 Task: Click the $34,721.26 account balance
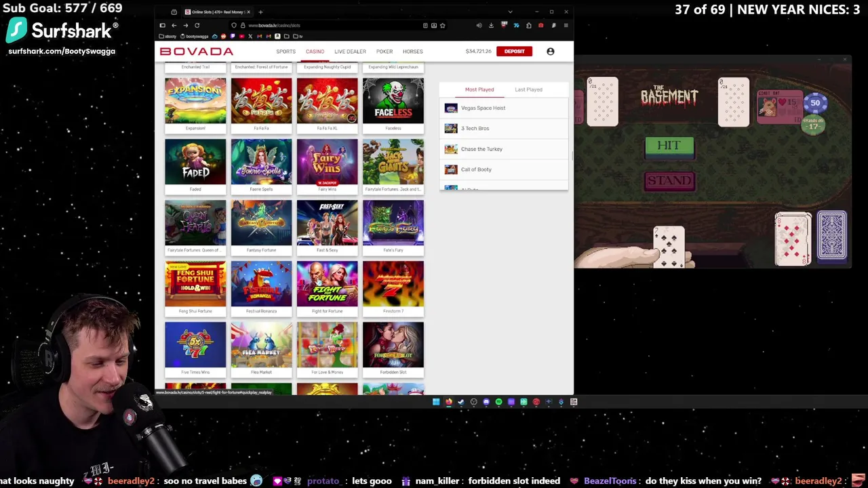(478, 52)
